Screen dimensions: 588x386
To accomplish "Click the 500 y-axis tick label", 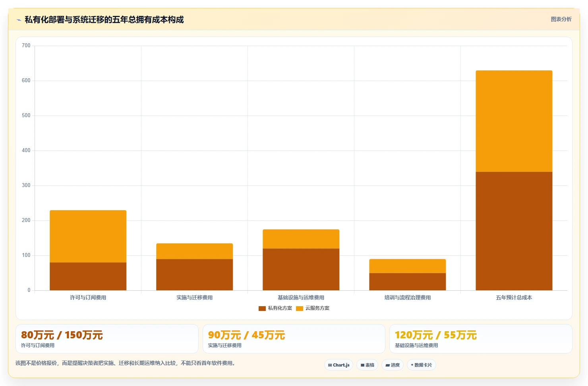I will (26, 116).
